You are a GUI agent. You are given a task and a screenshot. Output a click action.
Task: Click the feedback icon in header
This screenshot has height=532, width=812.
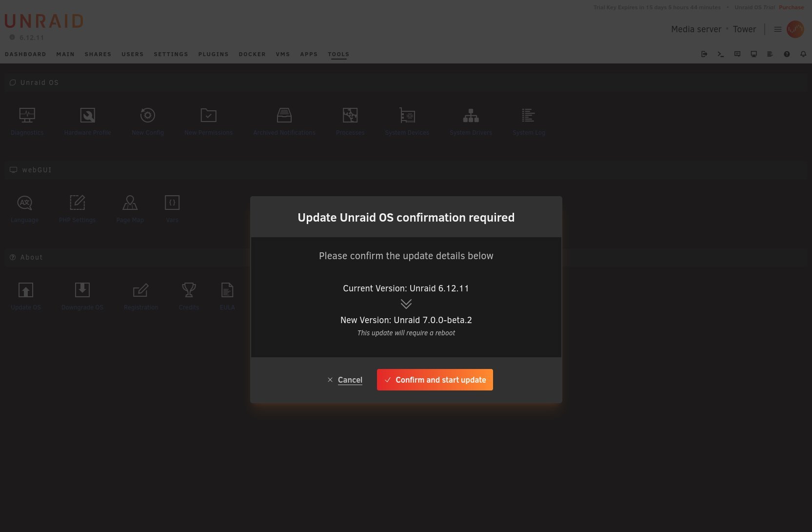pyautogui.click(x=737, y=54)
